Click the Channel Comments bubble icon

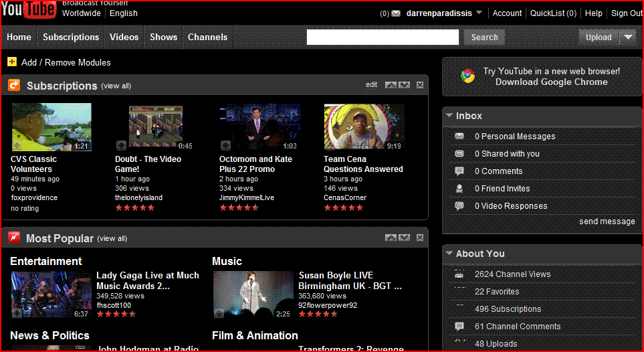coord(459,327)
